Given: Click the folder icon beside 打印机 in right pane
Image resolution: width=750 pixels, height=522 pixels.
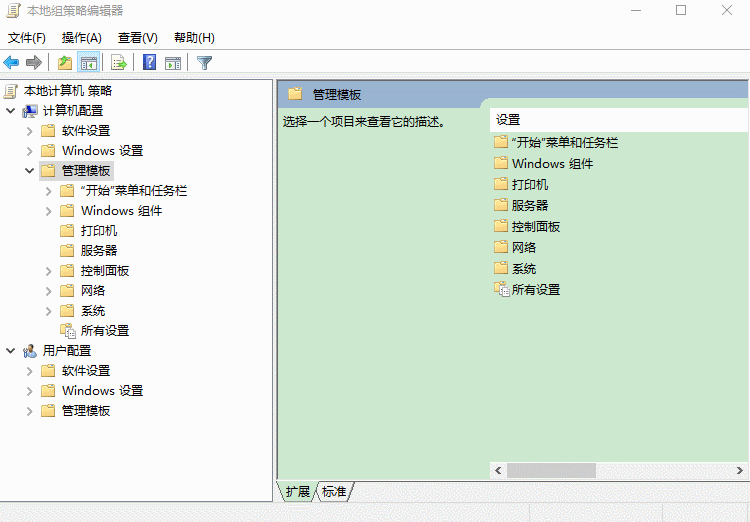Looking at the screenshot, I should point(501,184).
